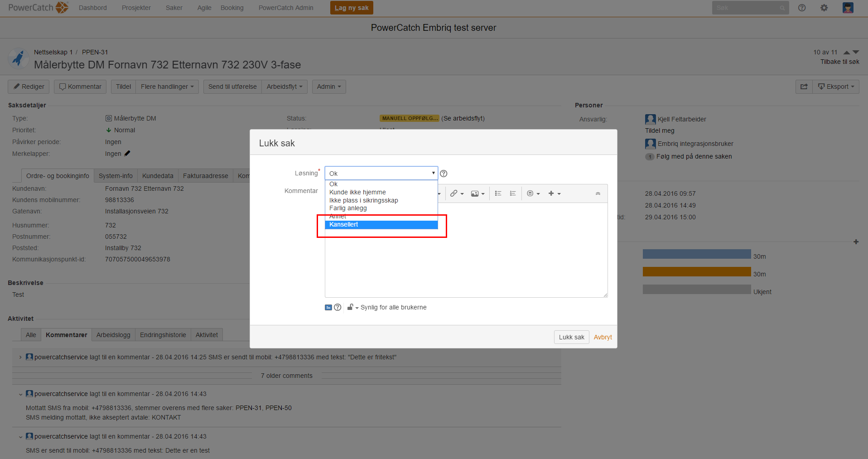Expand the Arbeidsflyt dropdown menu
The height and width of the screenshot is (459, 868).
pyautogui.click(x=284, y=87)
